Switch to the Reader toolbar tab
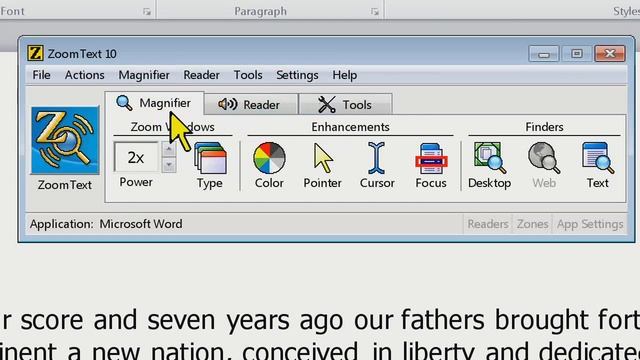Image resolution: width=640 pixels, height=360 pixels. [x=251, y=104]
